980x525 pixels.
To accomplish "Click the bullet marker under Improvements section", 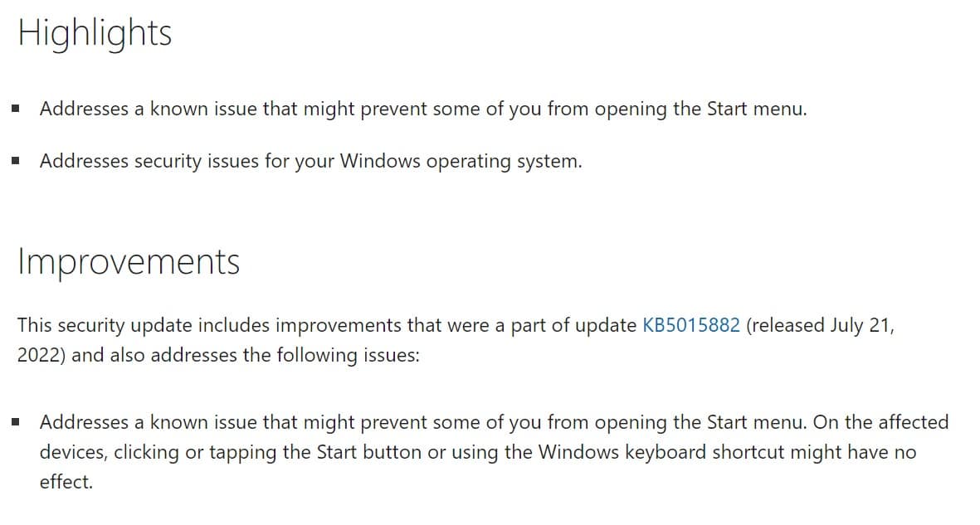I will pos(16,422).
